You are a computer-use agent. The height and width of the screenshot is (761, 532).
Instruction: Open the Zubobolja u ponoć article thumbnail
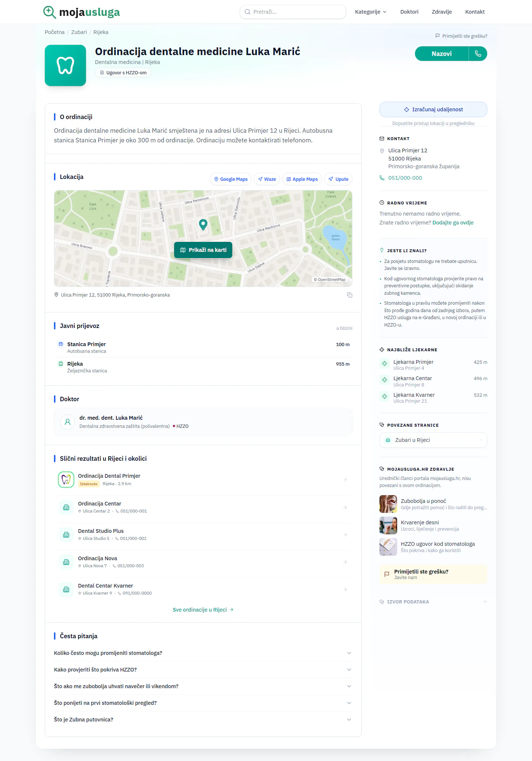[388, 504]
